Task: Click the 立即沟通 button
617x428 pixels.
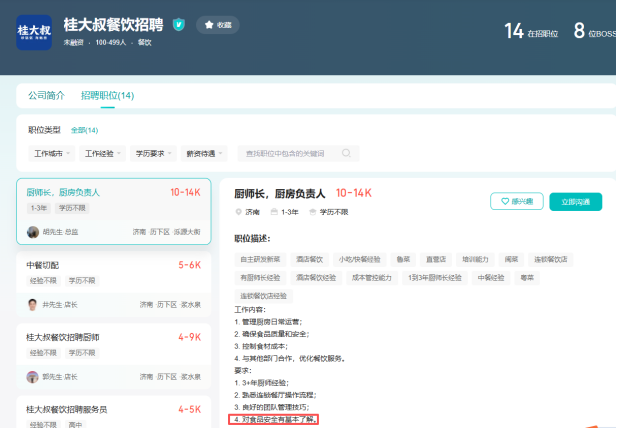Action: (575, 202)
